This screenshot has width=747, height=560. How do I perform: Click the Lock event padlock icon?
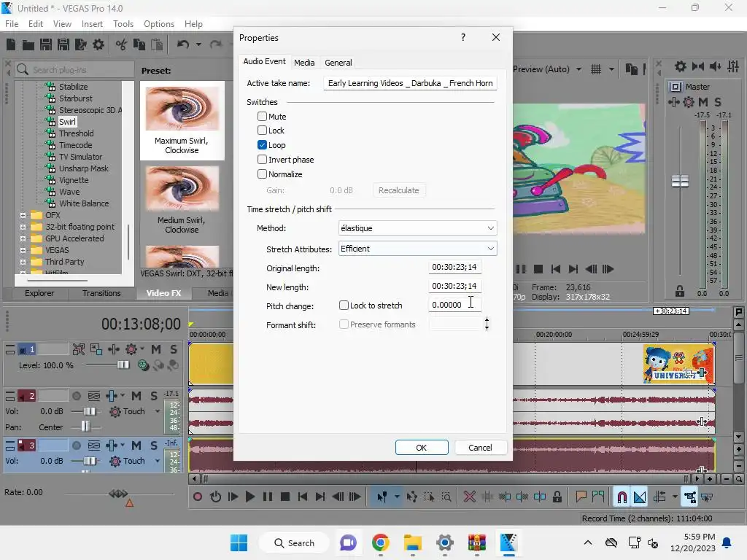557,497
